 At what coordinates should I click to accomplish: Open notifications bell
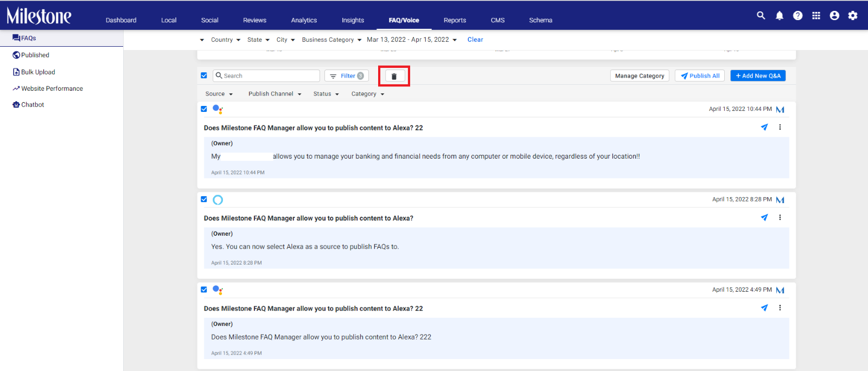[780, 16]
